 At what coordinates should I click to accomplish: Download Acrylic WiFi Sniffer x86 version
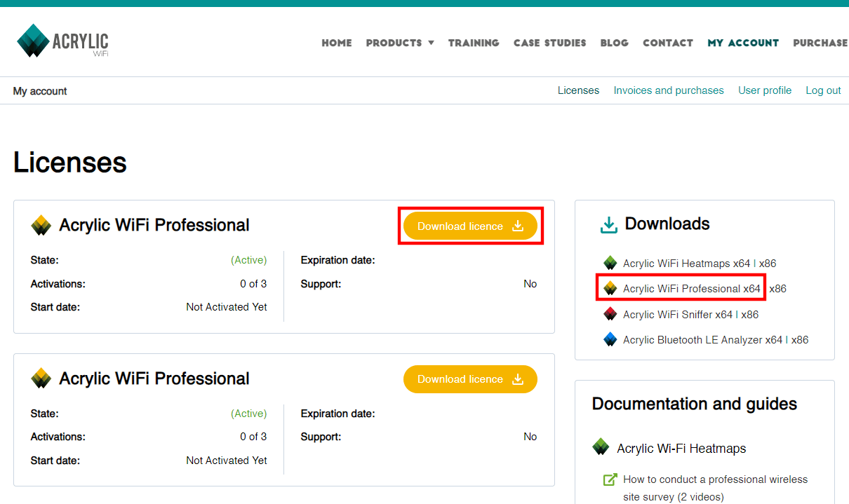pyautogui.click(x=750, y=315)
